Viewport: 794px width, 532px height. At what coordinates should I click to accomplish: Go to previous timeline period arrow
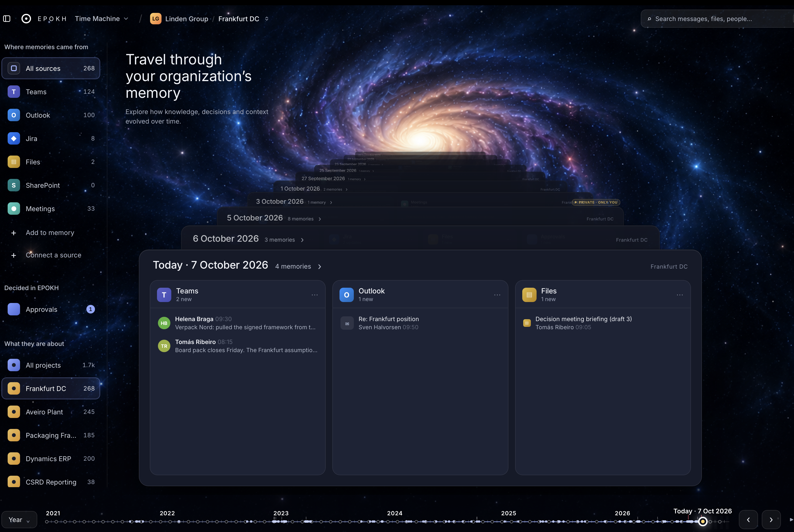[x=748, y=519]
